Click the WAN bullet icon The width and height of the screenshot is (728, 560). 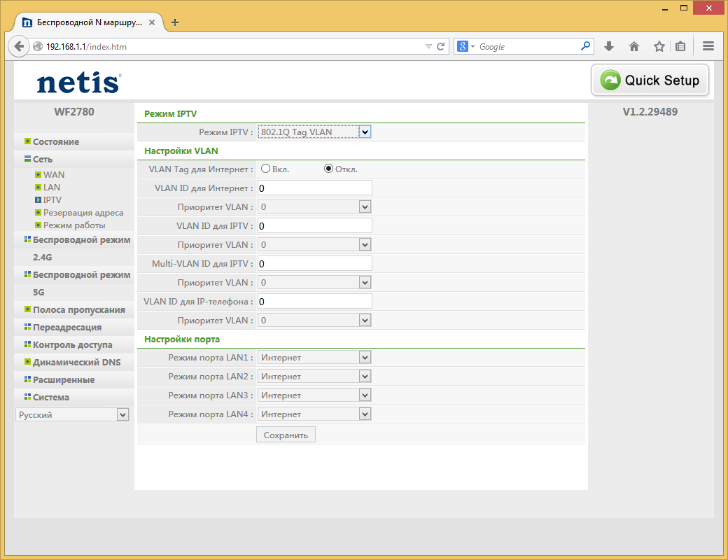[38, 175]
